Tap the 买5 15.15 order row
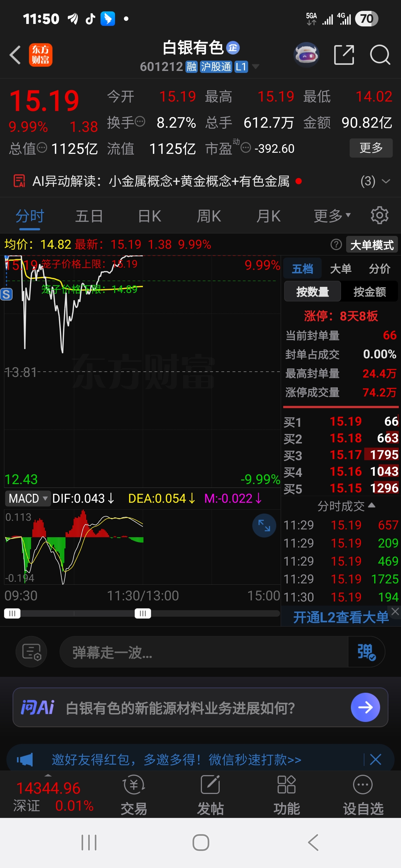Image resolution: width=401 pixels, height=868 pixels. (x=341, y=488)
